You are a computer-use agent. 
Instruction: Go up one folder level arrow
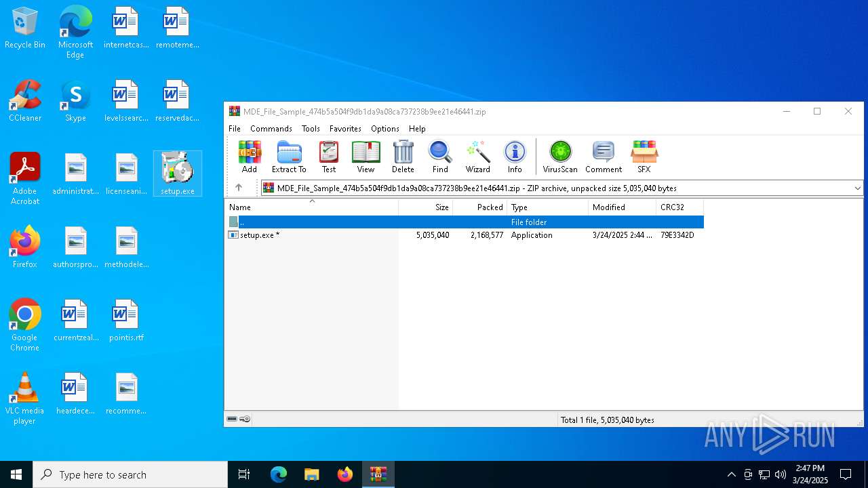click(x=239, y=188)
